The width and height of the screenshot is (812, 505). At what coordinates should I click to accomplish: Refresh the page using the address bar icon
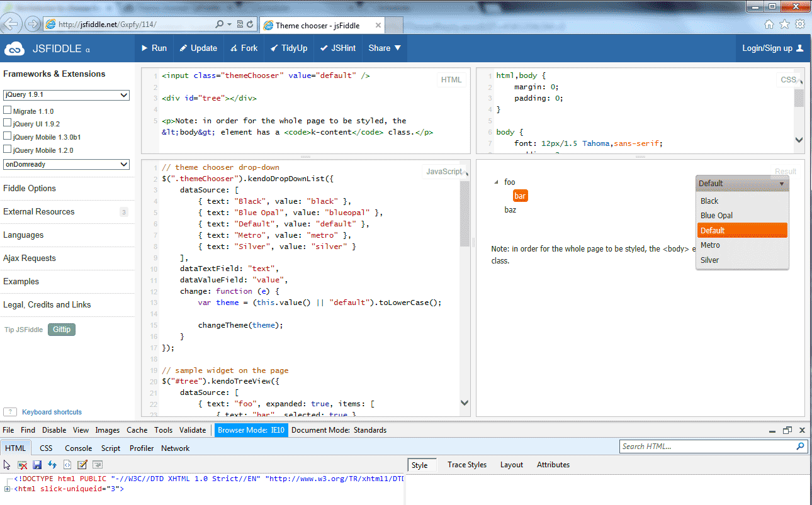pyautogui.click(x=251, y=25)
